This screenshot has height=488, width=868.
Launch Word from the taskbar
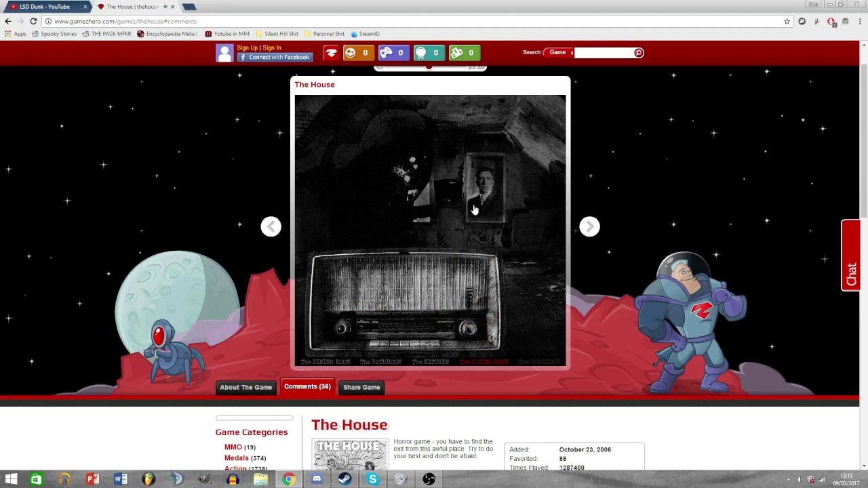pyautogui.click(x=120, y=479)
